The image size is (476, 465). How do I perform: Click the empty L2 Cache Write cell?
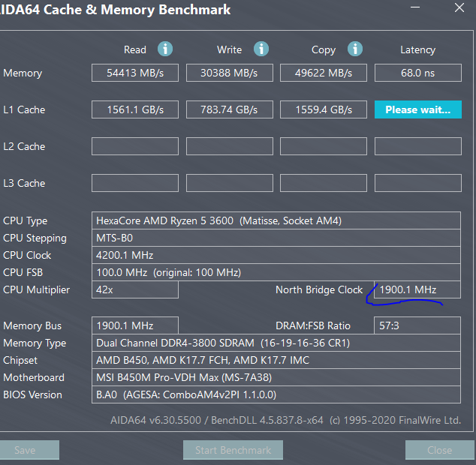(x=230, y=146)
